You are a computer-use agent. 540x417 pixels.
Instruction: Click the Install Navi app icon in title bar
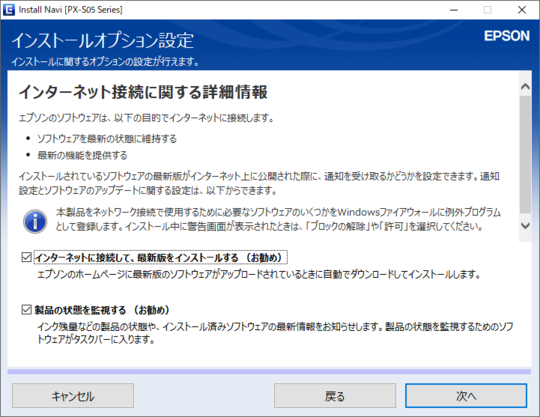(9, 10)
